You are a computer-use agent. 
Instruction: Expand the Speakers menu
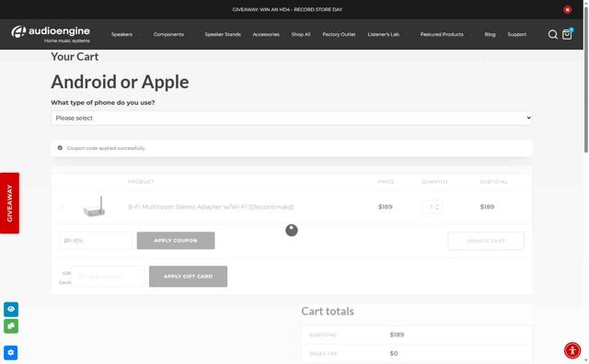point(121,34)
